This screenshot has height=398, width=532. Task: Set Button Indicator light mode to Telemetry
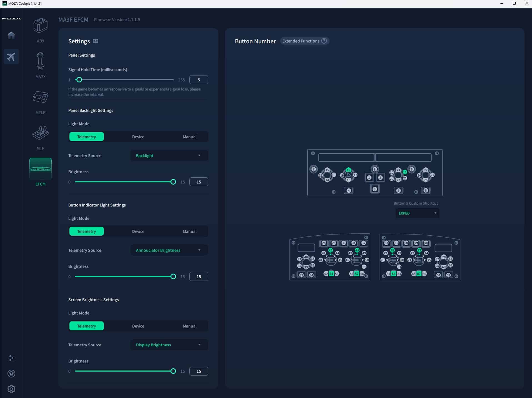tap(86, 231)
